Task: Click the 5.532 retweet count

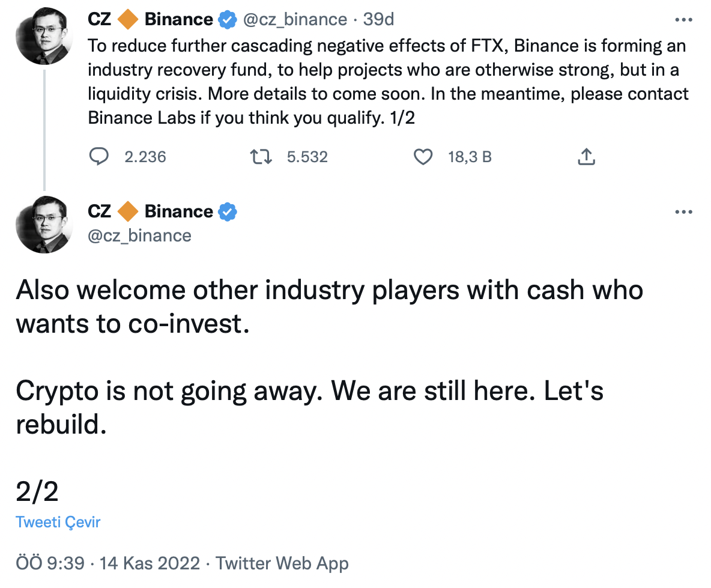Action: [307, 157]
